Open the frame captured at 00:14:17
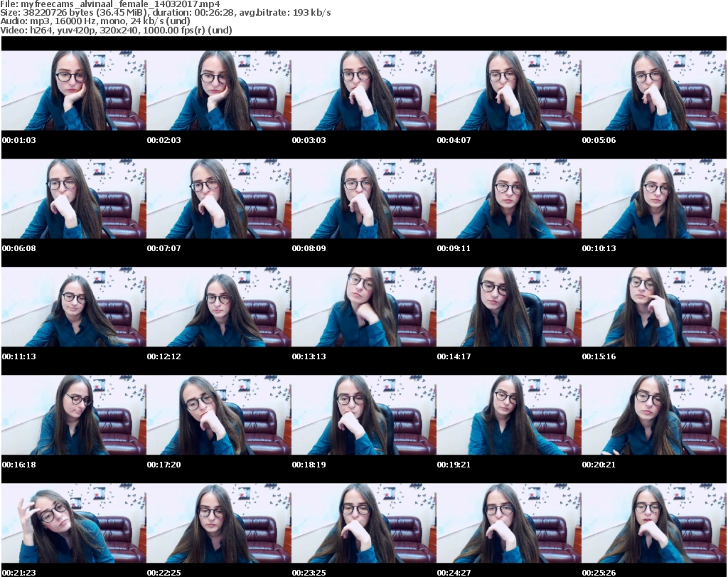This screenshot has width=728, height=577. point(509,307)
